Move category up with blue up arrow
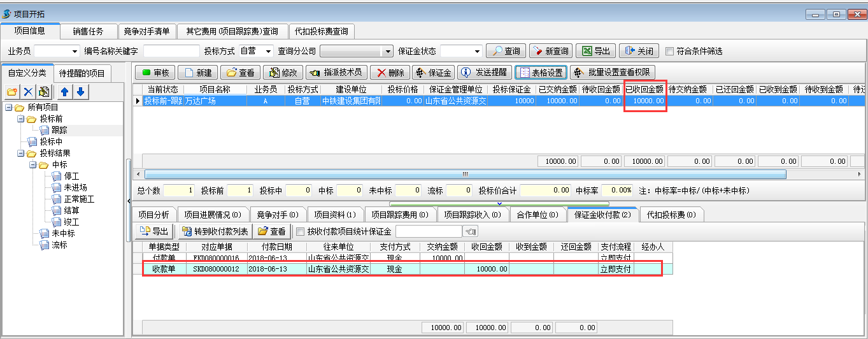Image resolution: width=868 pixels, height=339 pixels. 64,92
